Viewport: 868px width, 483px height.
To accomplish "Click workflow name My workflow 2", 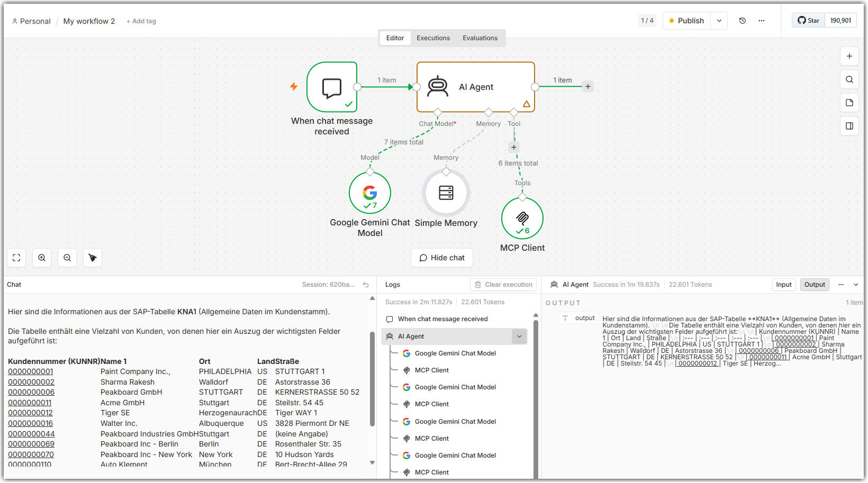I will click(89, 21).
